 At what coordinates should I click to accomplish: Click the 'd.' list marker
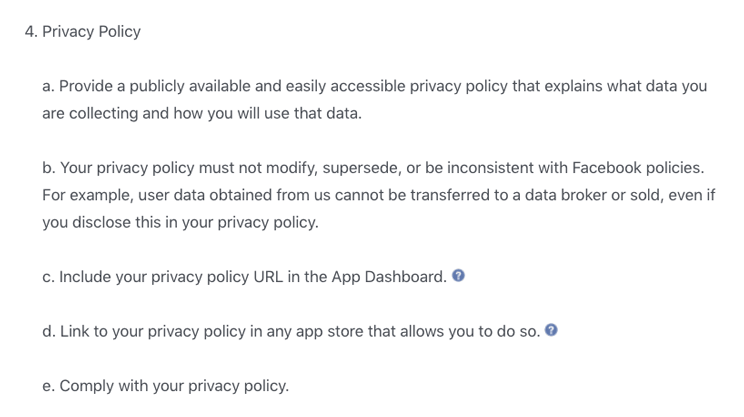[49, 331]
